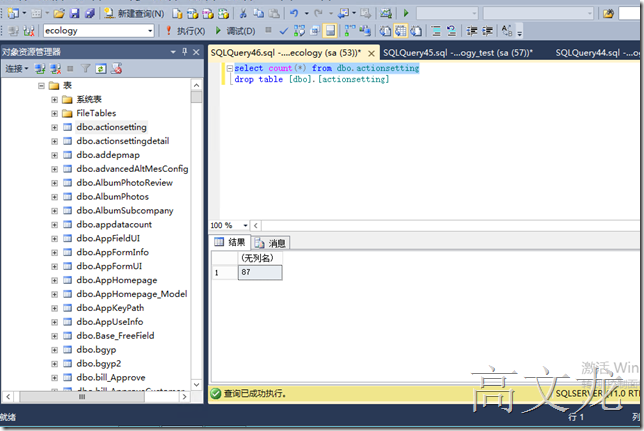Open the Find in Files folder icon

(608, 14)
